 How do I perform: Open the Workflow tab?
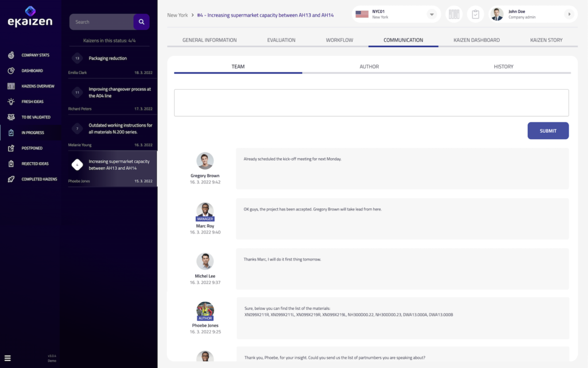click(339, 40)
